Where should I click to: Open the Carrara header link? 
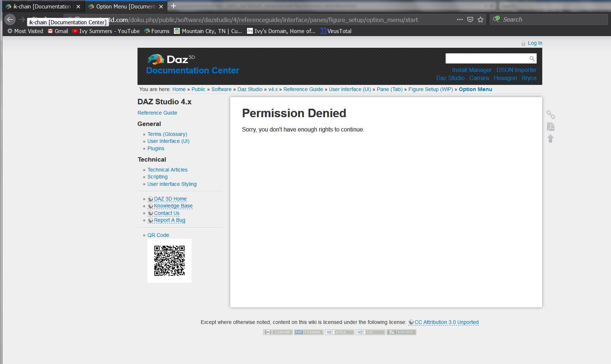tap(479, 78)
